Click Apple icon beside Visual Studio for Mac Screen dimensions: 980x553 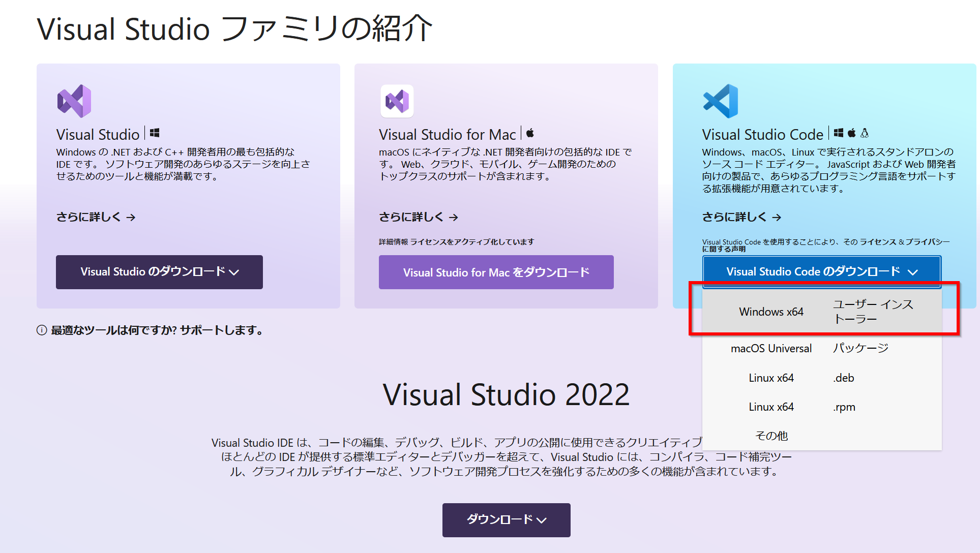(x=530, y=133)
